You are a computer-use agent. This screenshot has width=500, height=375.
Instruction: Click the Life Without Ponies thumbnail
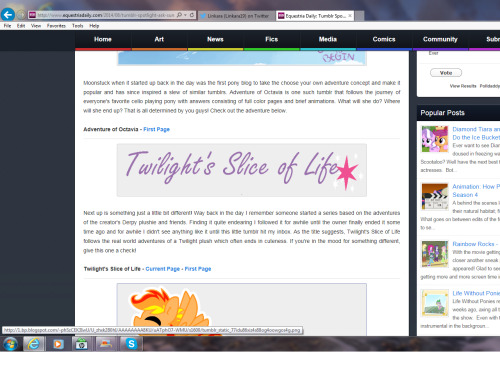[x=435, y=303]
